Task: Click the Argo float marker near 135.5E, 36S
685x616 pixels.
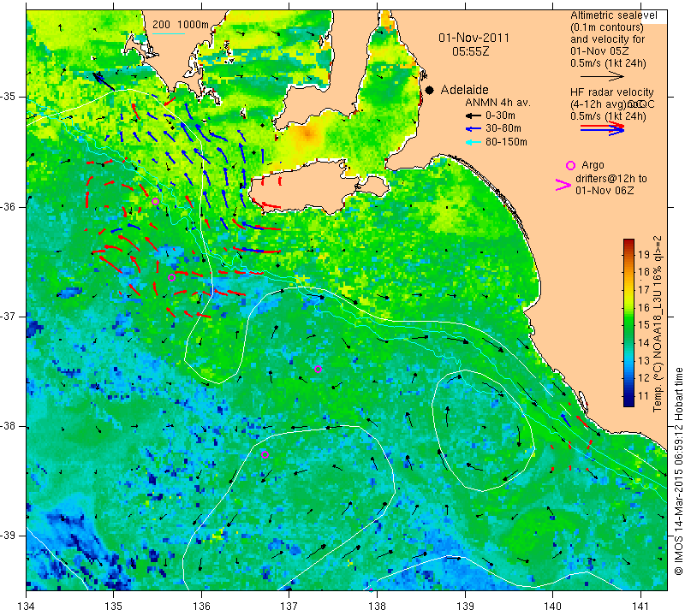Action: pyautogui.click(x=155, y=201)
